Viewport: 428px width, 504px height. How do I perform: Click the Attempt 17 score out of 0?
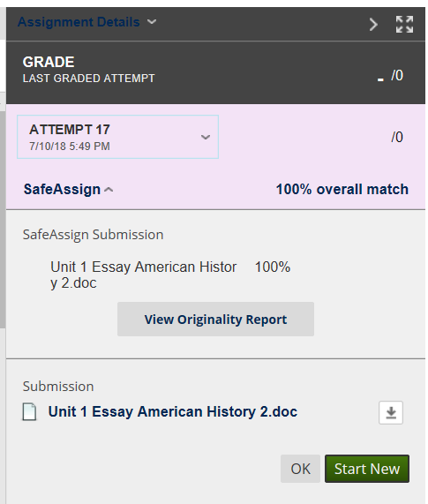(397, 137)
